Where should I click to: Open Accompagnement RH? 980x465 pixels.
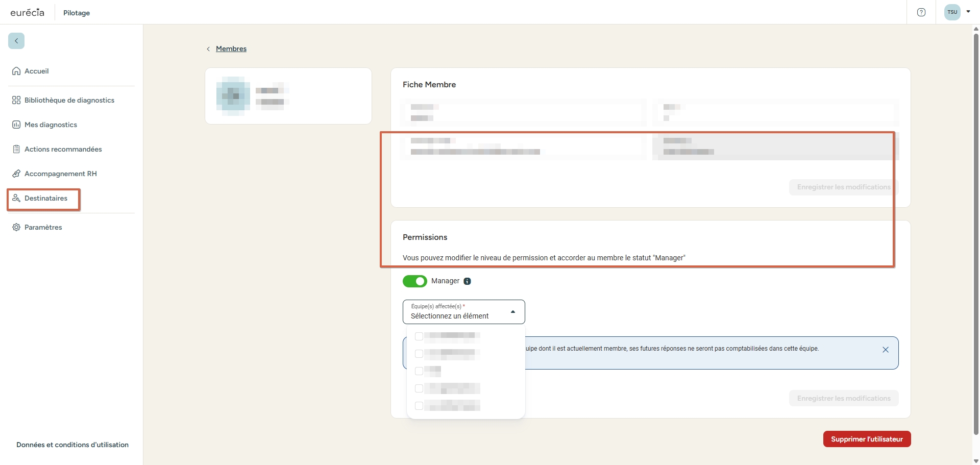[61, 174]
